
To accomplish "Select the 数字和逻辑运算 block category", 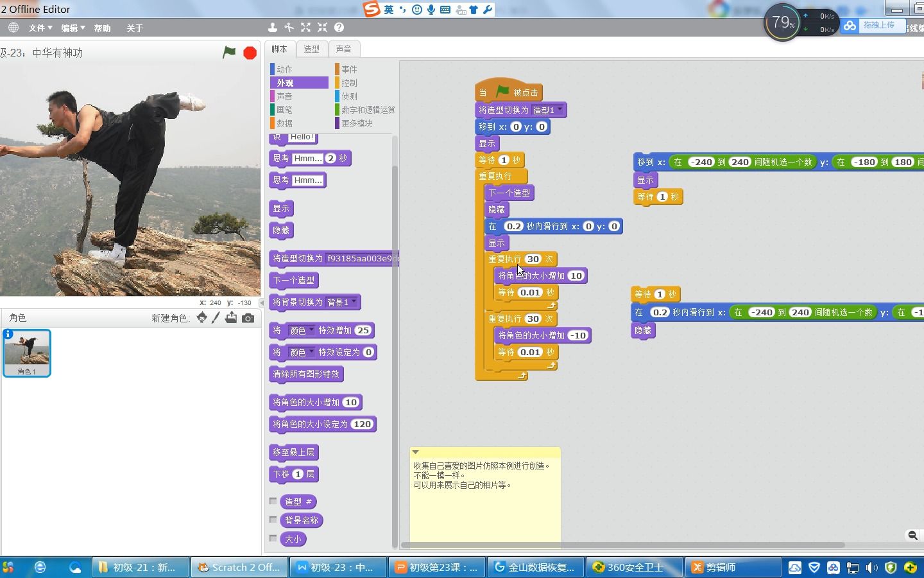I will pos(364,110).
